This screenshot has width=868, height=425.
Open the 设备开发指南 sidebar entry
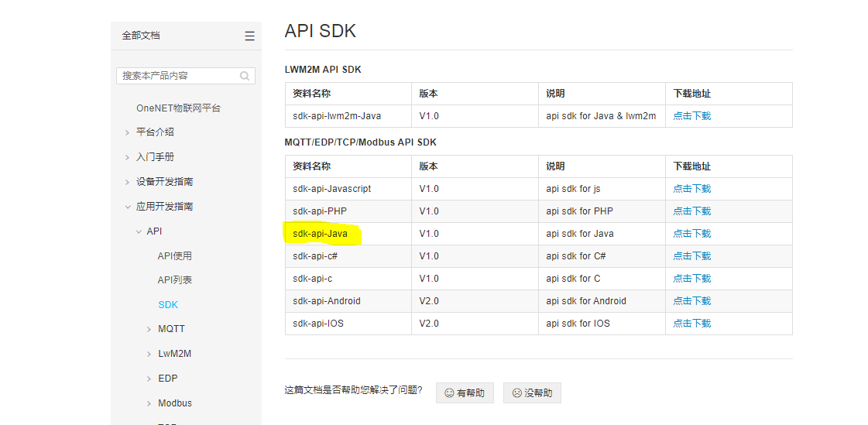(164, 182)
